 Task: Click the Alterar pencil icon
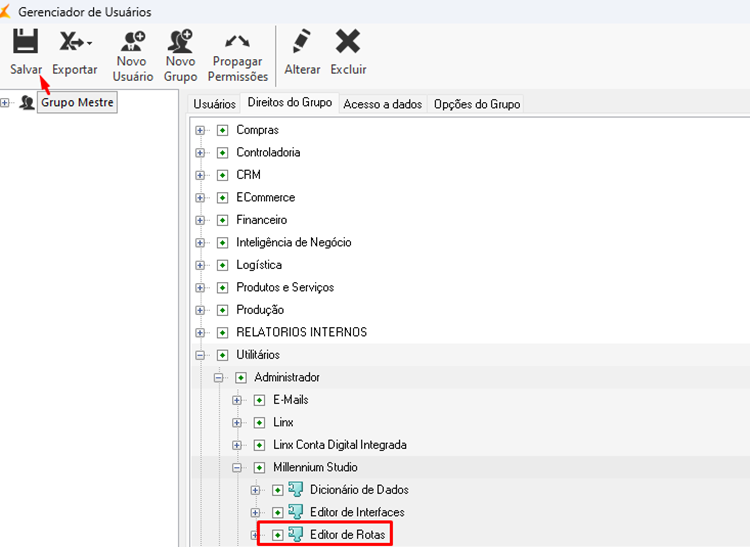[302, 41]
